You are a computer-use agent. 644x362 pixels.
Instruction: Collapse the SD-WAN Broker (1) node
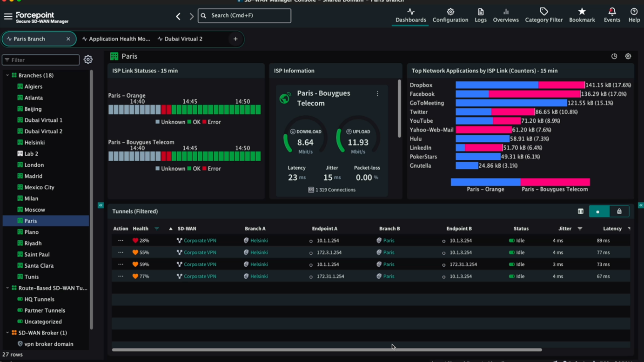click(7, 333)
